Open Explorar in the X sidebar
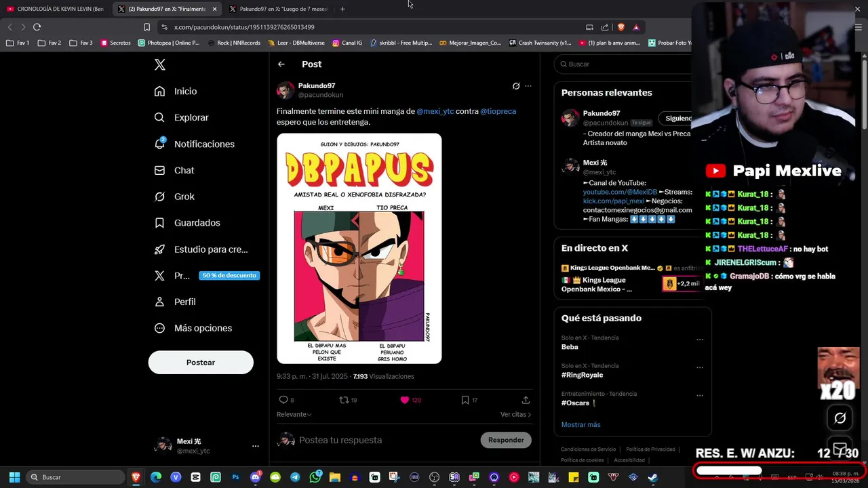868x488 pixels. point(181,117)
